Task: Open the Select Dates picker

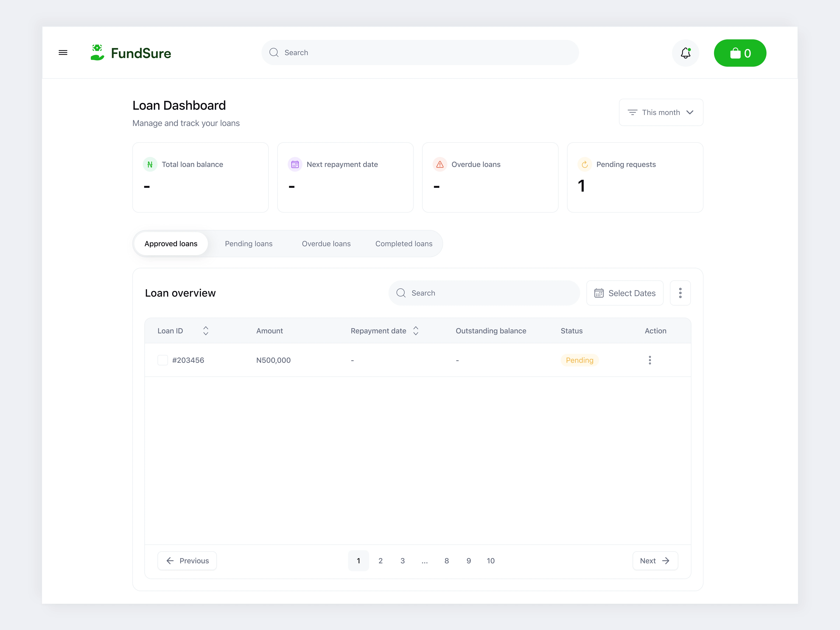Action: (x=625, y=293)
